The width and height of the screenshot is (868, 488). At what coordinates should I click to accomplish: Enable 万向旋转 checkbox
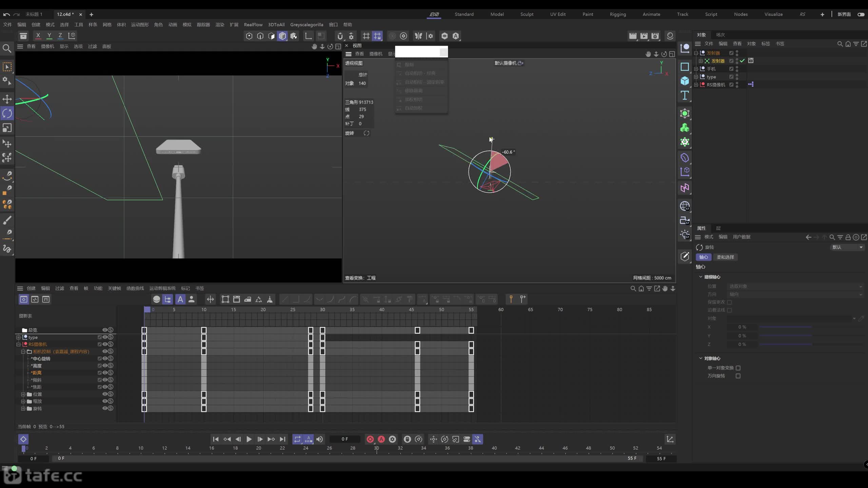738,376
